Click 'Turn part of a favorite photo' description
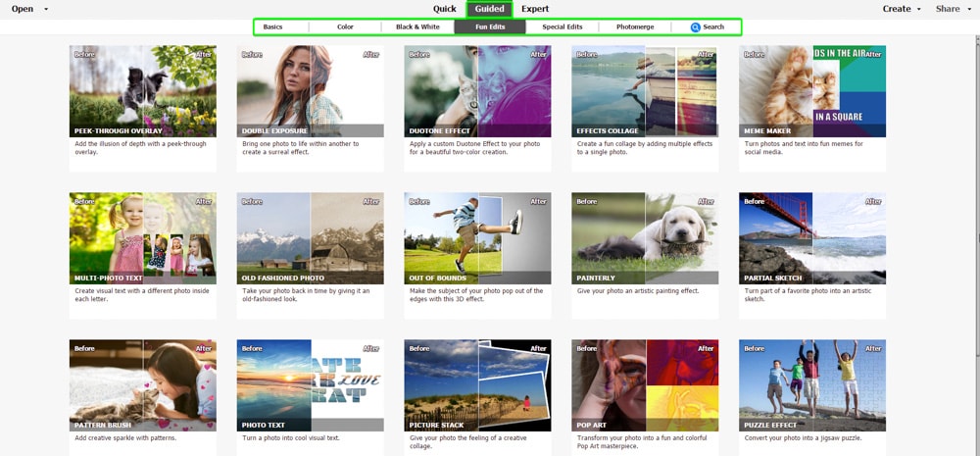This screenshot has width=980, height=456. point(807,294)
